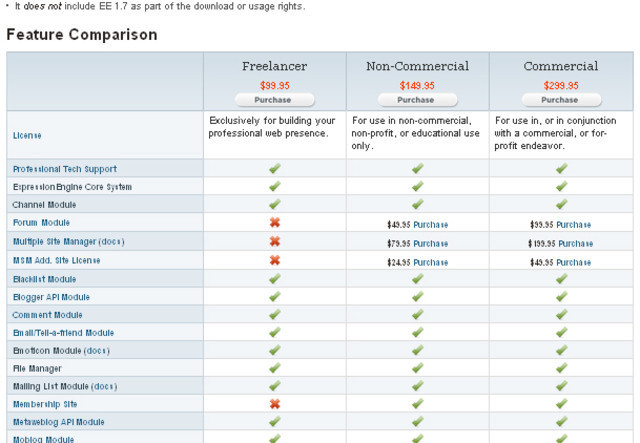This screenshot has width=640, height=443.
Task: Click the Freelancer Purchase button
Action: 275,100
